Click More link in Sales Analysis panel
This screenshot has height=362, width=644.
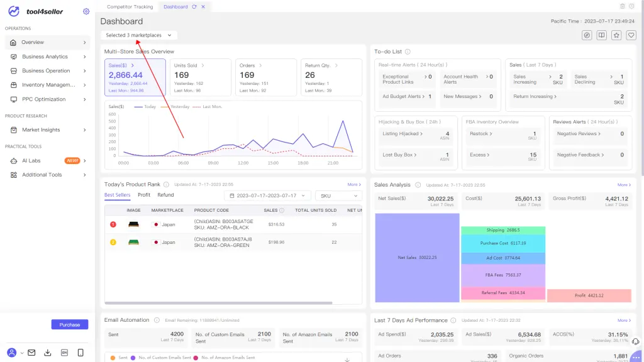pyautogui.click(x=623, y=185)
